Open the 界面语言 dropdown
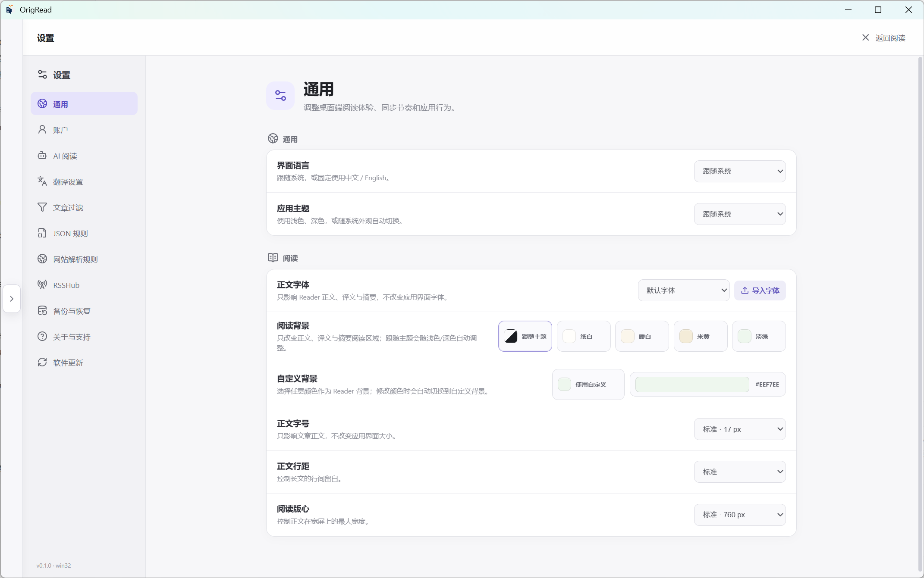Image resolution: width=924 pixels, height=578 pixels. [740, 171]
